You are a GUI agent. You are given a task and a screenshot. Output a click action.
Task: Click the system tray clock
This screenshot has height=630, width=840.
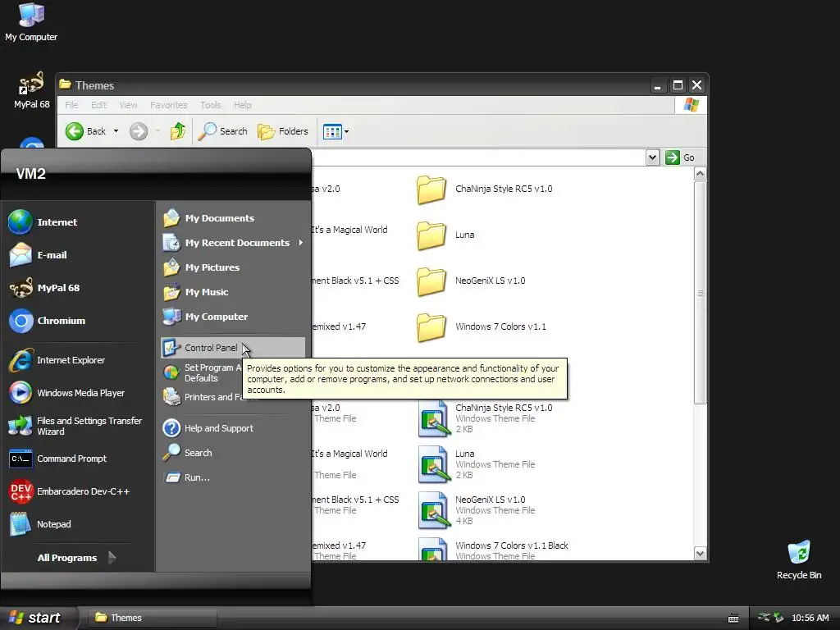point(810,619)
